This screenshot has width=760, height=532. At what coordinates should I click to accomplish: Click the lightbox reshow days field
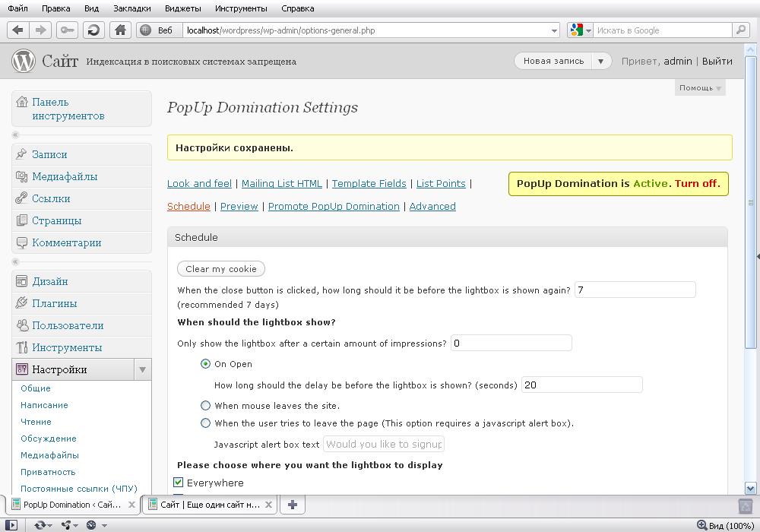(635, 290)
